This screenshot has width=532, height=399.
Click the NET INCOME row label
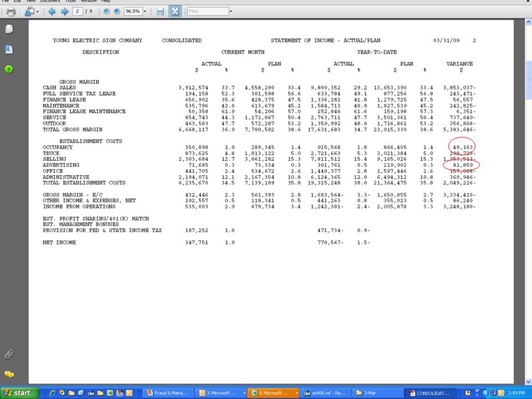tap(59, 243)
